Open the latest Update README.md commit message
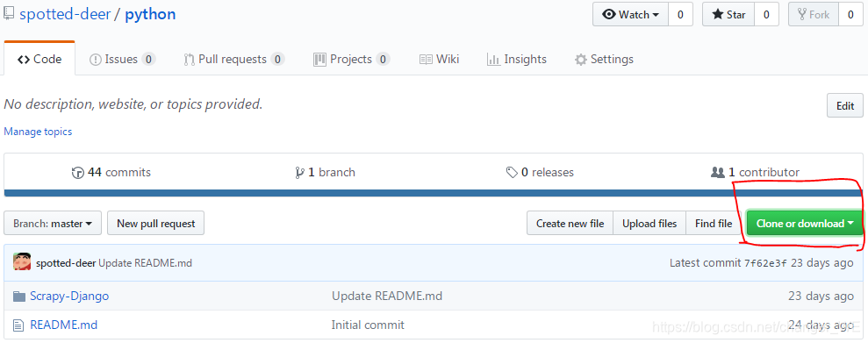 (145, 263)
